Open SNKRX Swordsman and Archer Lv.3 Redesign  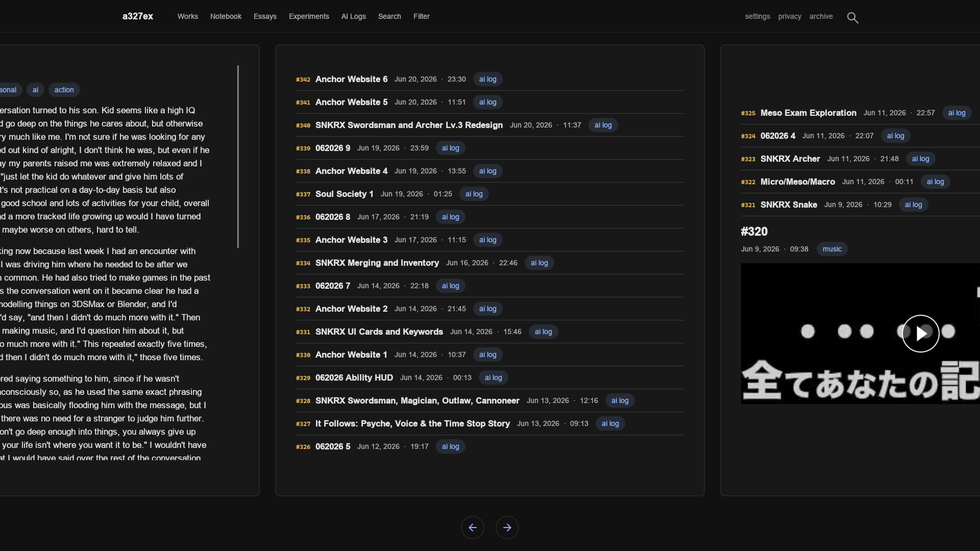coord(409,125)
